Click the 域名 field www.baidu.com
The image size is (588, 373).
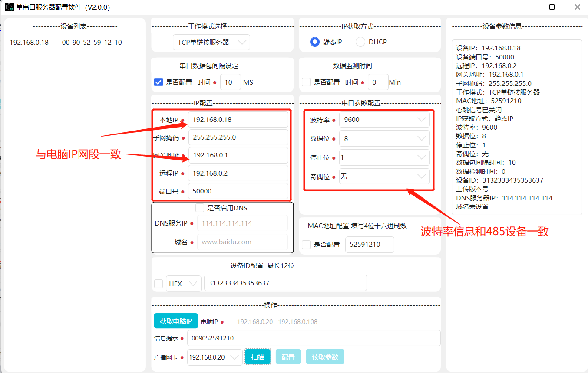242,242
